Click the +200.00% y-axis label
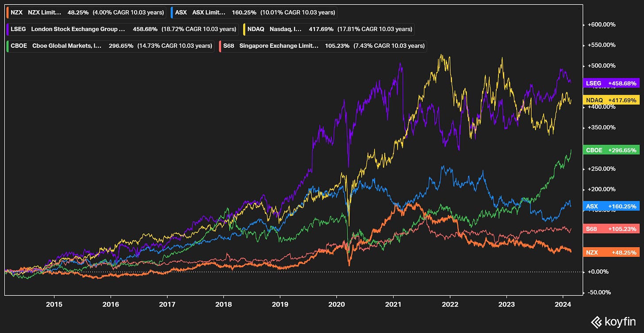 [601, 189]
